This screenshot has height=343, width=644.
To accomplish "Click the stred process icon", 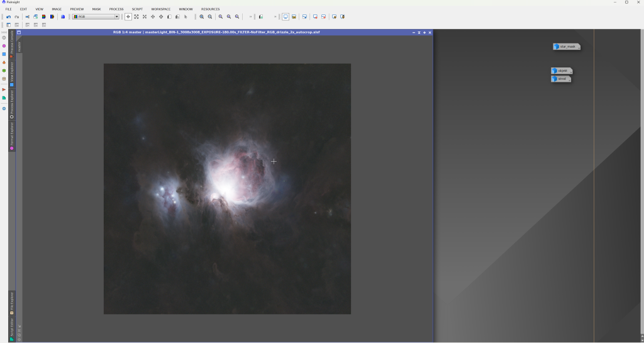I will coord(561,79).
